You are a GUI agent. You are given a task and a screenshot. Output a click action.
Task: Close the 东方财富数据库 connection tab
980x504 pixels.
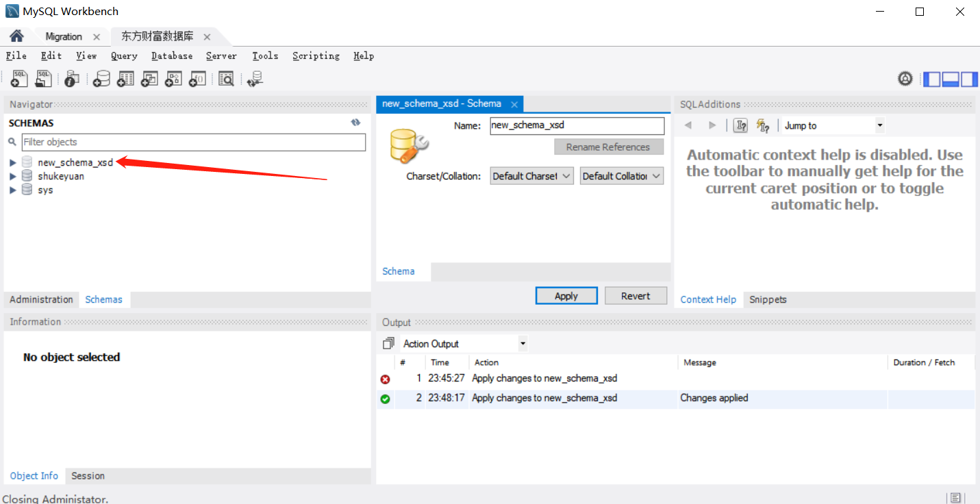click(x=207, y=37)
